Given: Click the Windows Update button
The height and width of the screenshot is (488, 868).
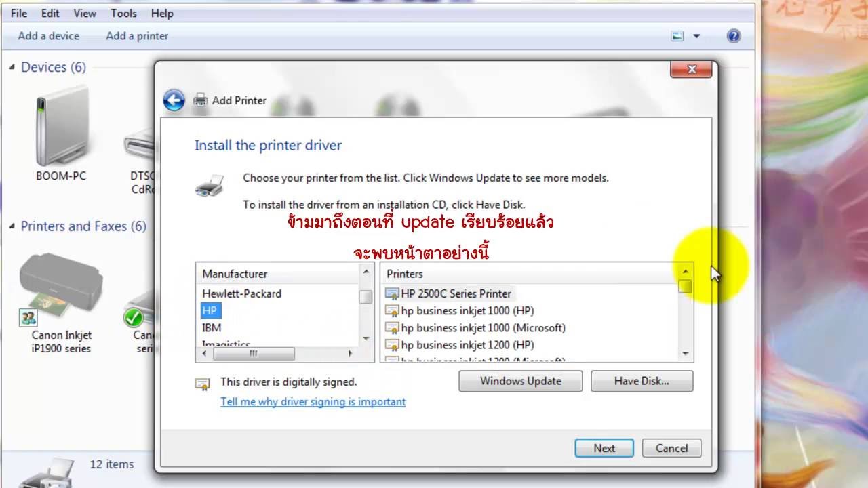Looking at the screenshot, I should click(x=521, y=381).
